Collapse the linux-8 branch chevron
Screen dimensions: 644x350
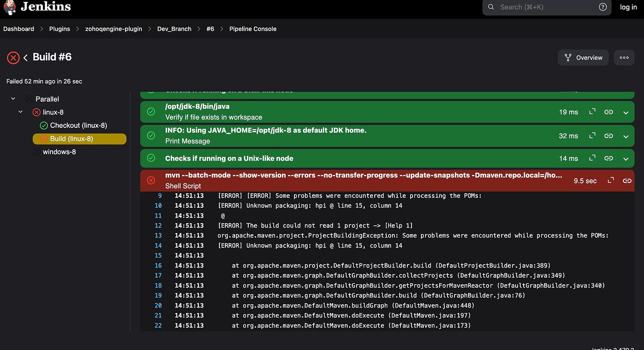pos(21,112)
